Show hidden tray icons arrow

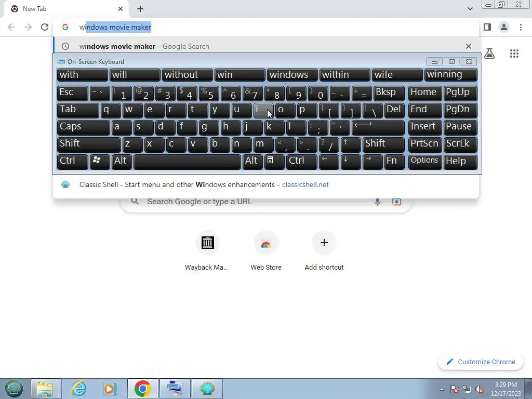click(442, 389)
